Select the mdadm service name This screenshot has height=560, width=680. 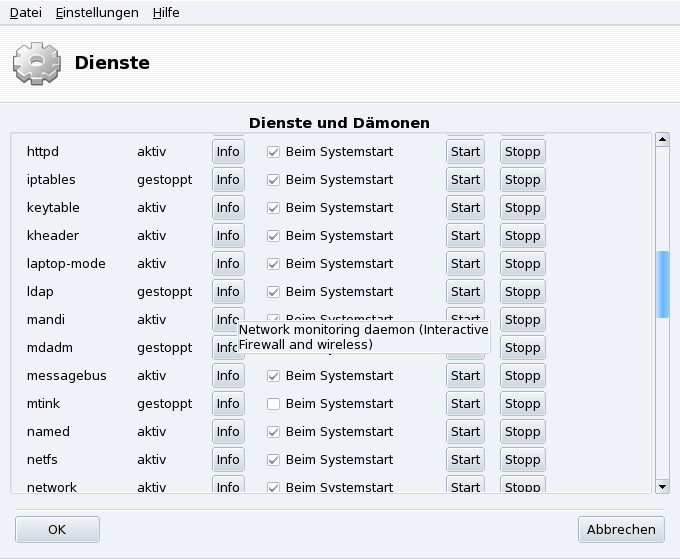(49, 347)
